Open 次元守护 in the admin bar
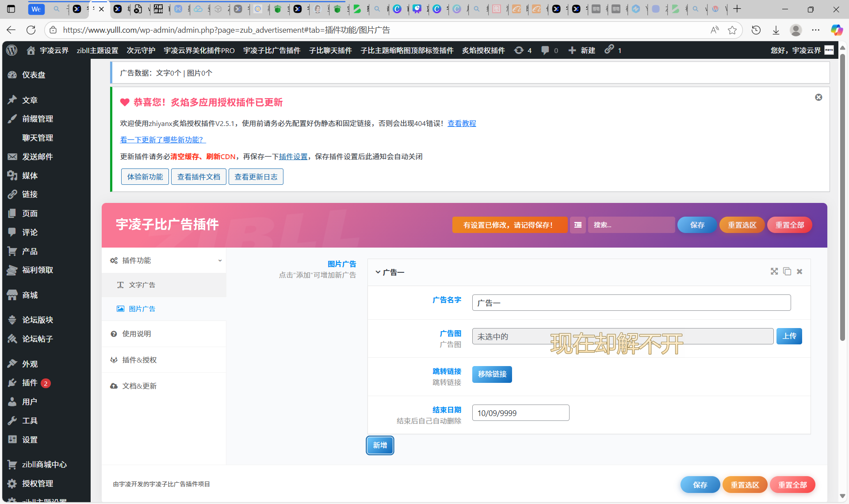 (141, 50)
